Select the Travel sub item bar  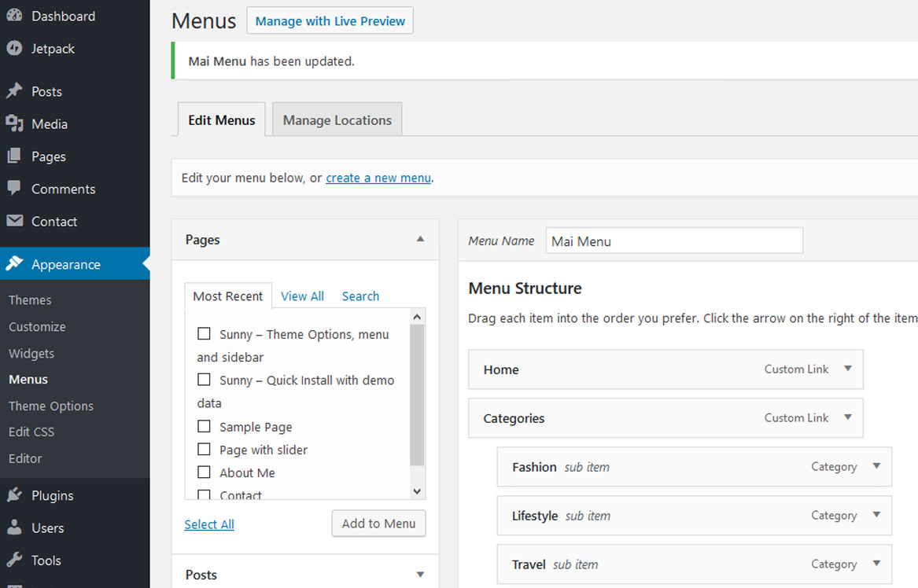tap(695, 564)
